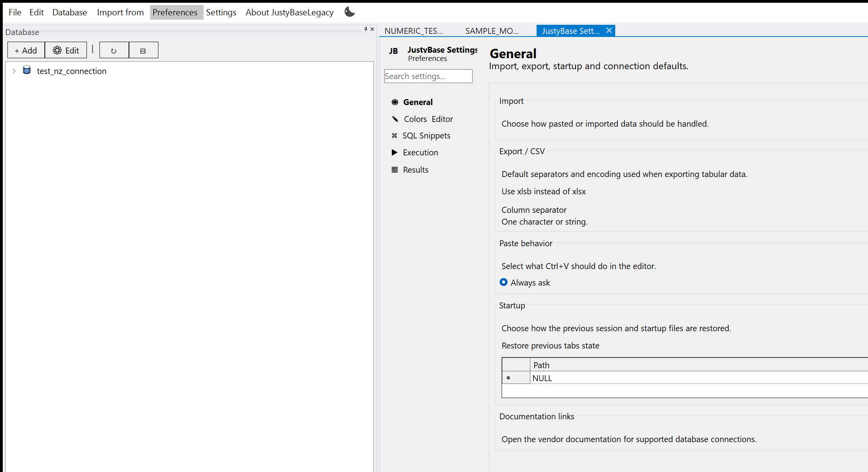Image resolution: width=868 pixels, height=472 pixels.
Task: Open About JustyBaseLegacy menu
Action: 289,12
